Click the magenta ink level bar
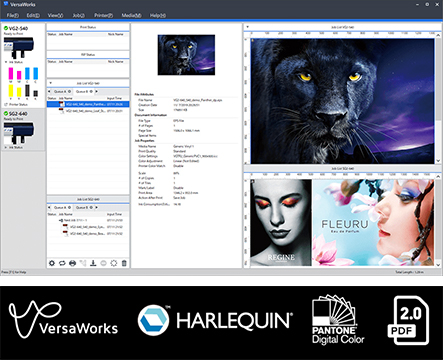443x360 pixels. tap(11, 73)
